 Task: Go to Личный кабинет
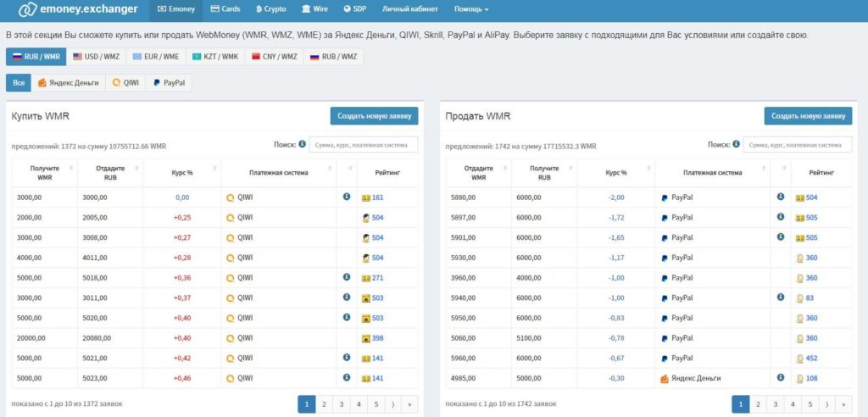point(409,9)
